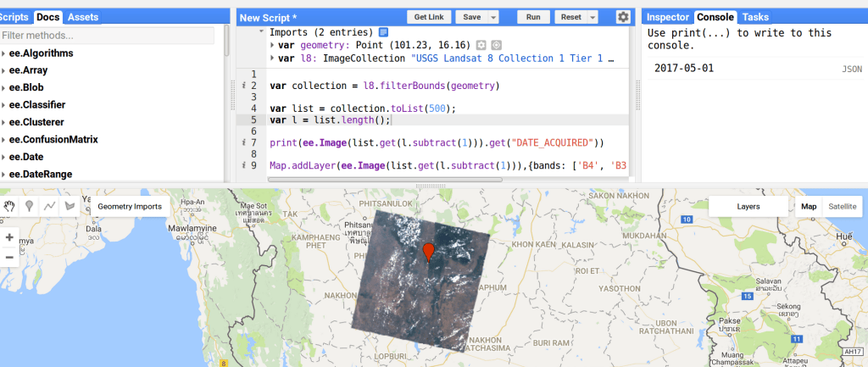This screenshot has width=868, height=367.
Task: Switch to the Docs tab
Action: 47,17
